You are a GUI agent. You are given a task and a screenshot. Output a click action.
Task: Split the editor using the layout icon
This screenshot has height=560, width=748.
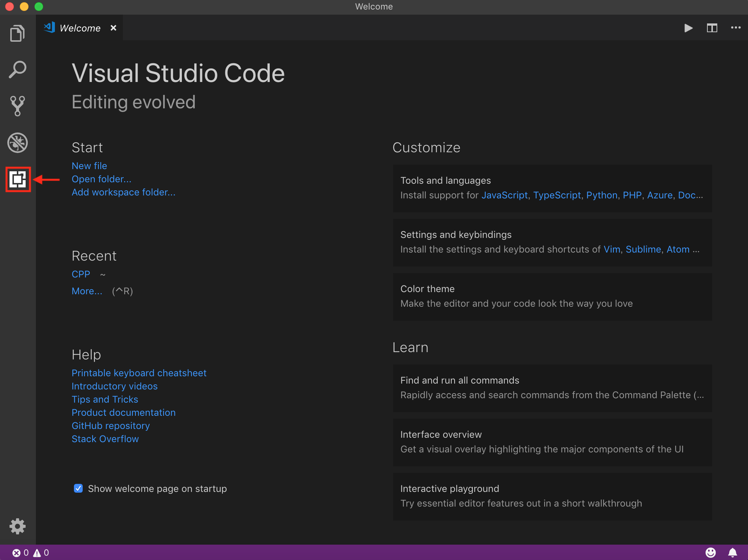click(712, 28)
